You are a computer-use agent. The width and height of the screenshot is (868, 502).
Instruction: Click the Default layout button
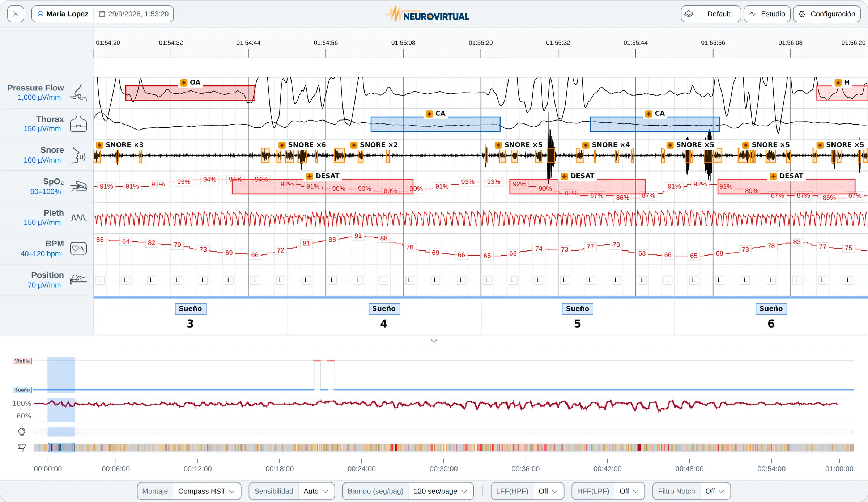pos(711,14)
